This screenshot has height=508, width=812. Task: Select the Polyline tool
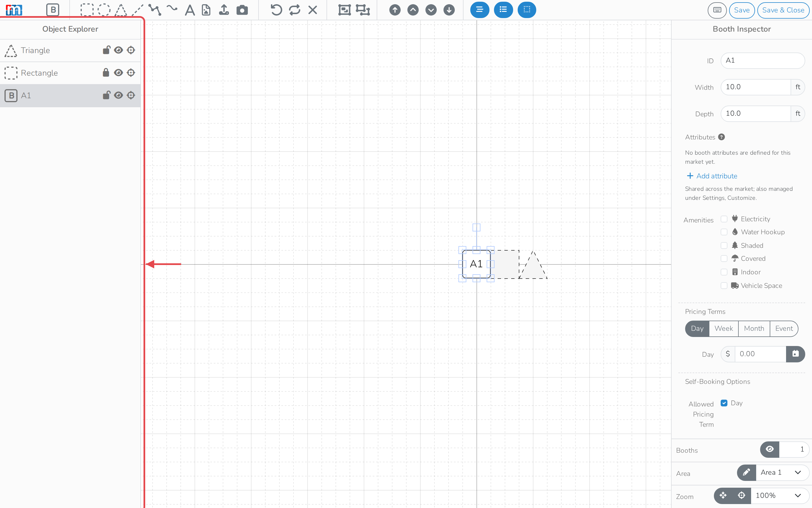pyautogui.click(x=155, y=10)
